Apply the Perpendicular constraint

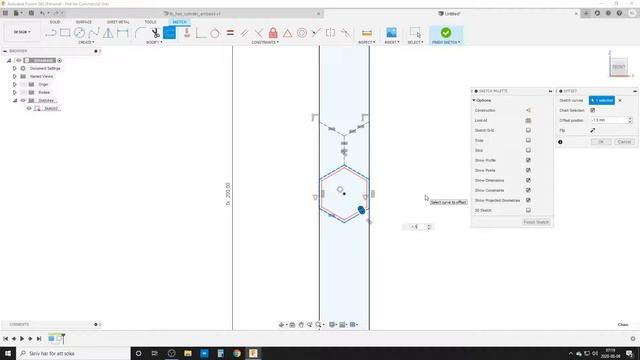pos(259,33)
